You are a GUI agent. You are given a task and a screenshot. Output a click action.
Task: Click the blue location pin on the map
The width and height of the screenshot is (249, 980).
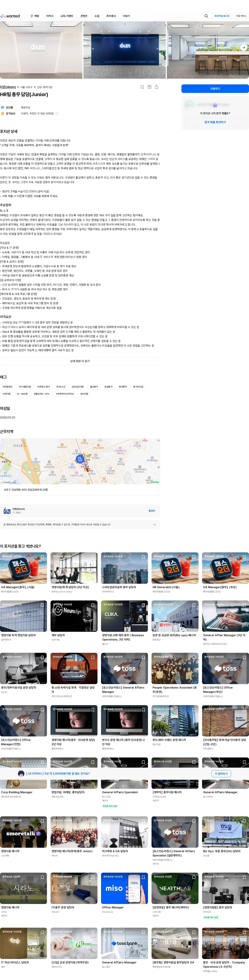pos(80,459)
